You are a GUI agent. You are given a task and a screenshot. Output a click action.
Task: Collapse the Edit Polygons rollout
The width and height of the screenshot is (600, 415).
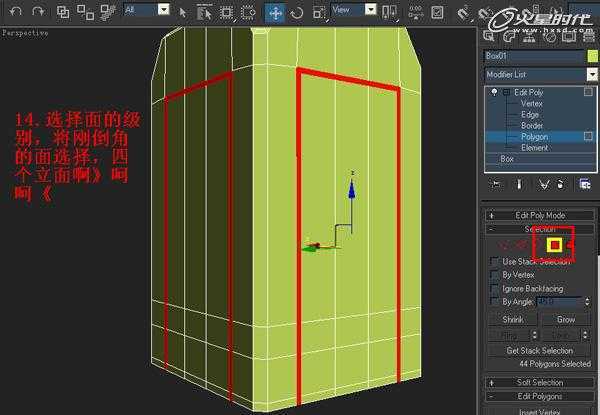click(x=540, y=396)
